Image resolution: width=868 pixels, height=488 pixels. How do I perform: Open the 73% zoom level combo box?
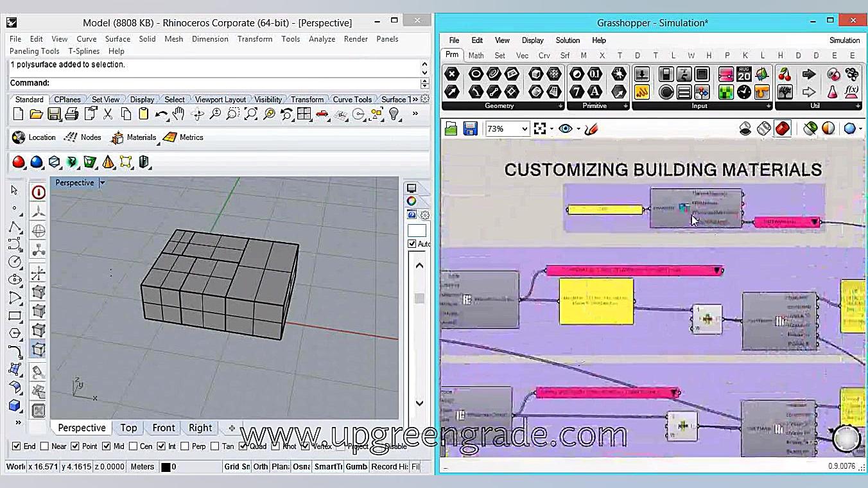tap(507, 129)
